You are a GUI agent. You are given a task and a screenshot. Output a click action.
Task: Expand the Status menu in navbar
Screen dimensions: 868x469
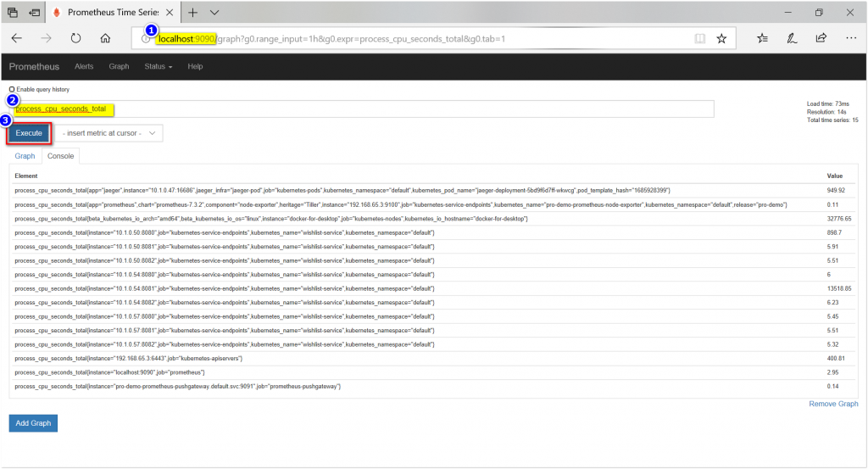(159, 66)
